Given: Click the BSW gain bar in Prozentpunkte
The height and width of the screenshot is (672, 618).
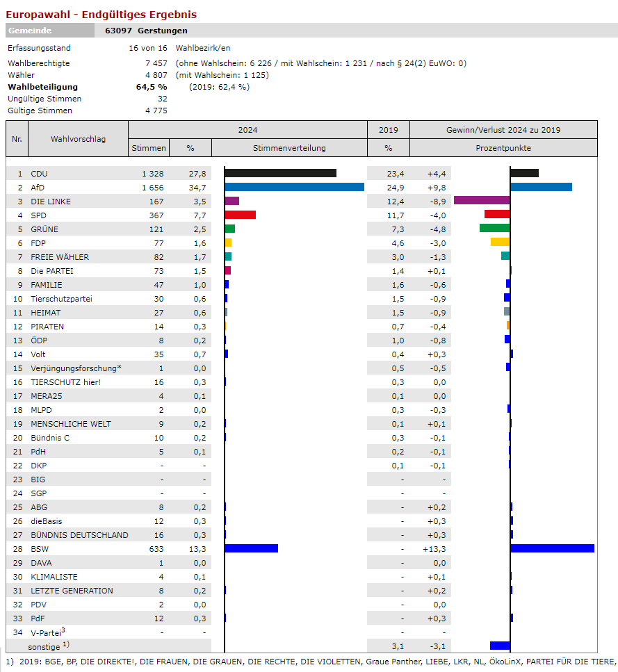Looking at the screenshot, I should pyautogui.click(x=552, y=548).
